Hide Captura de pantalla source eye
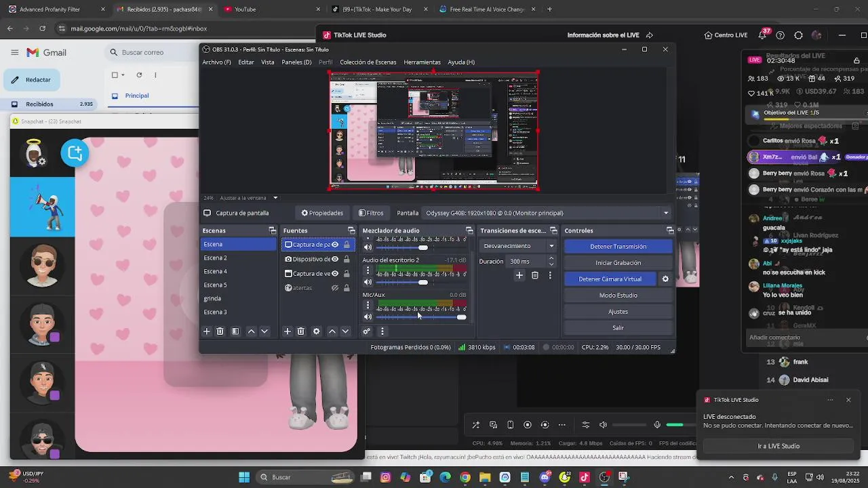Viewport: 868px width, 488px height. (x=335, y=245)
